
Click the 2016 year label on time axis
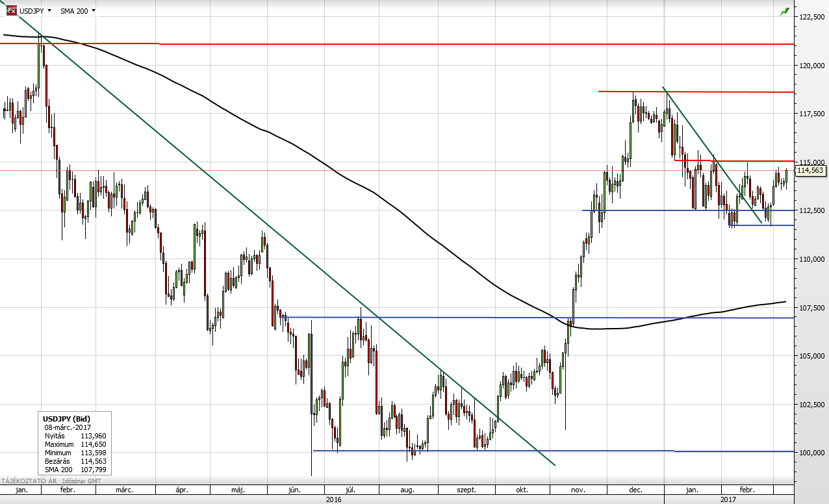[332, 500]
